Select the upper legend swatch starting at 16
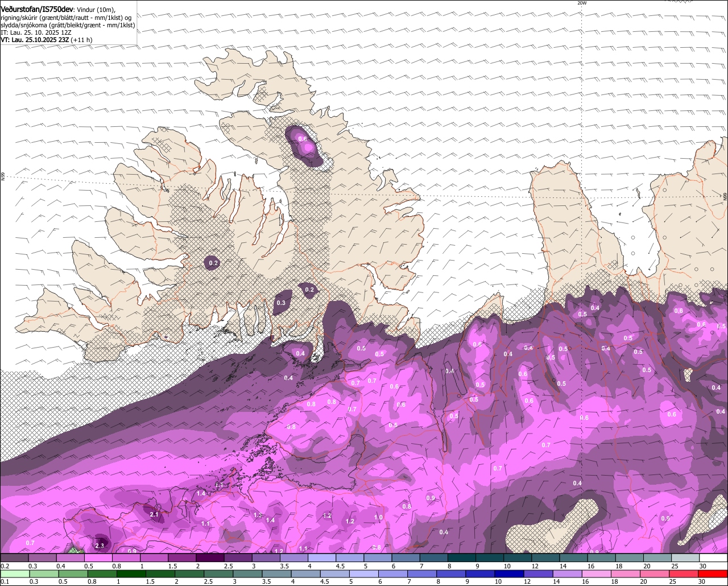Image resolution: width=728 pixels, height=586 pixels. (x=602, y=558)
